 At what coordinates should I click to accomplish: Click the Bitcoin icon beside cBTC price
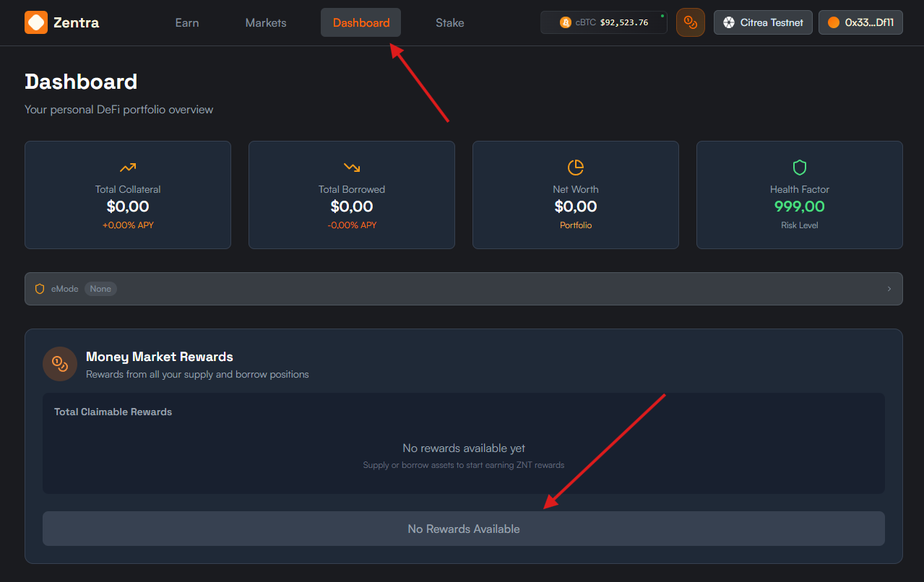point(565,22)
